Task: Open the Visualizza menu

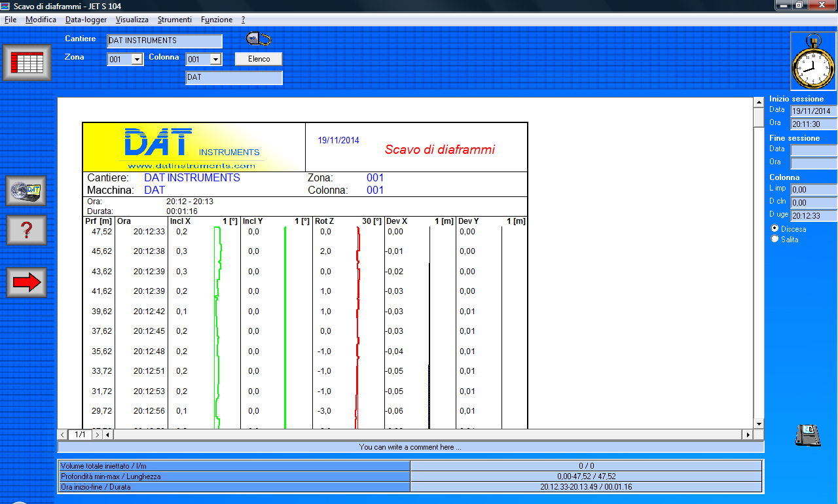Action: (x=132, y=20)
